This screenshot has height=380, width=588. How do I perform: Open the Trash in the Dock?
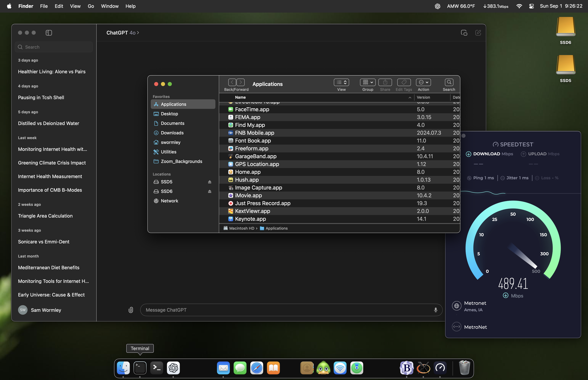464,368
